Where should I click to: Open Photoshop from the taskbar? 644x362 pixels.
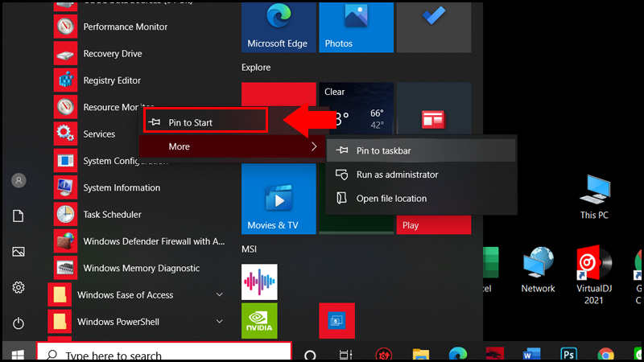pos(569,354)
